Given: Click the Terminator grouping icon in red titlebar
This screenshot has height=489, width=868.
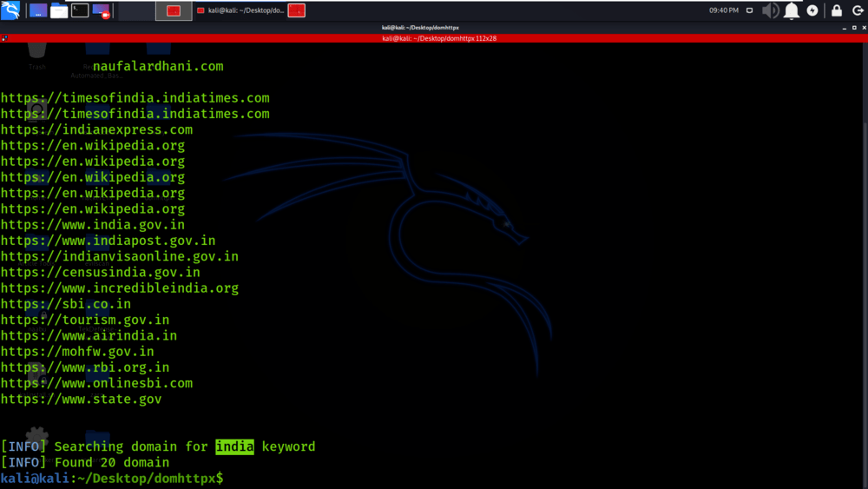Looking at the screenshot, I should [4, 38].
